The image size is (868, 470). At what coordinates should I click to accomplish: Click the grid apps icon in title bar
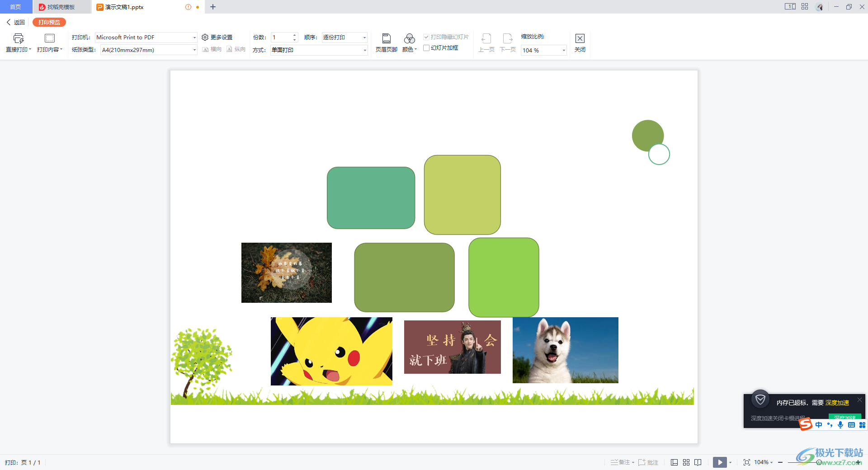(x=805, y=7)
